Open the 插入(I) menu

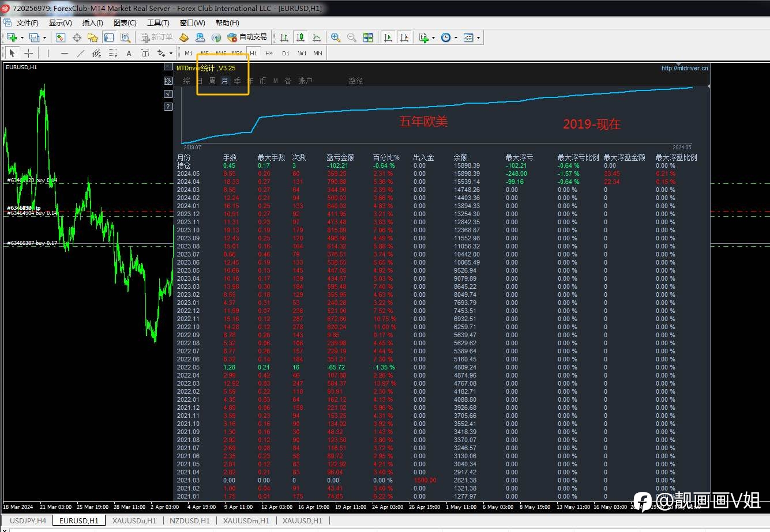point(93,23)
